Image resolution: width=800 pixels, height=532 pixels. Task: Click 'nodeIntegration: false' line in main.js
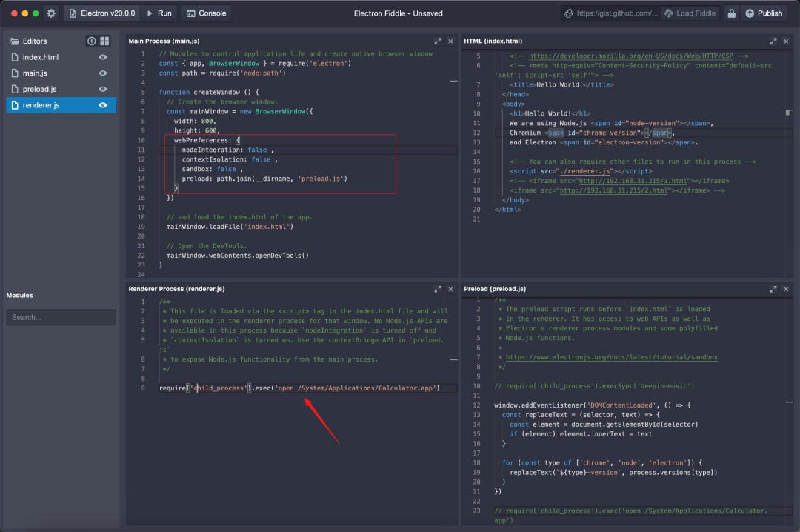pyautogui.click(x=227, y=150)
